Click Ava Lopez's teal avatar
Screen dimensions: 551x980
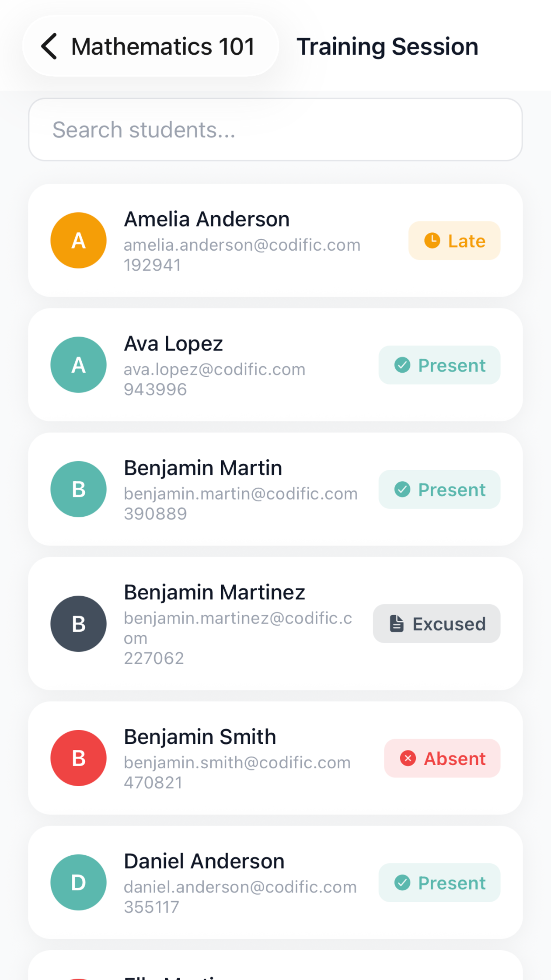(x=79, y=365)
